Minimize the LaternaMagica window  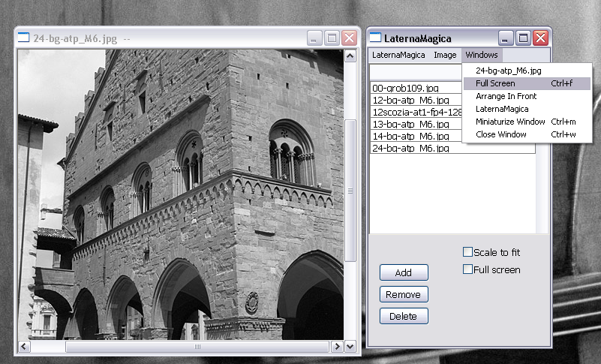point(506,38)
